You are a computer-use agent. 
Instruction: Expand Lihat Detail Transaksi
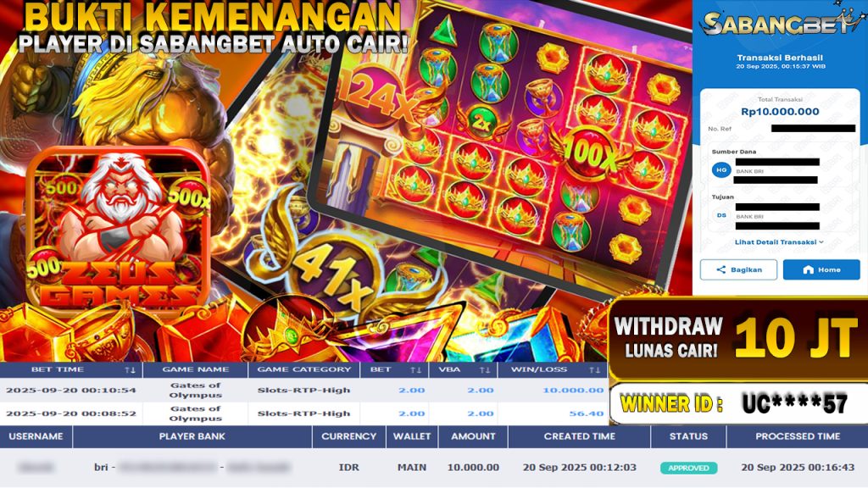[x=779, y=241]
